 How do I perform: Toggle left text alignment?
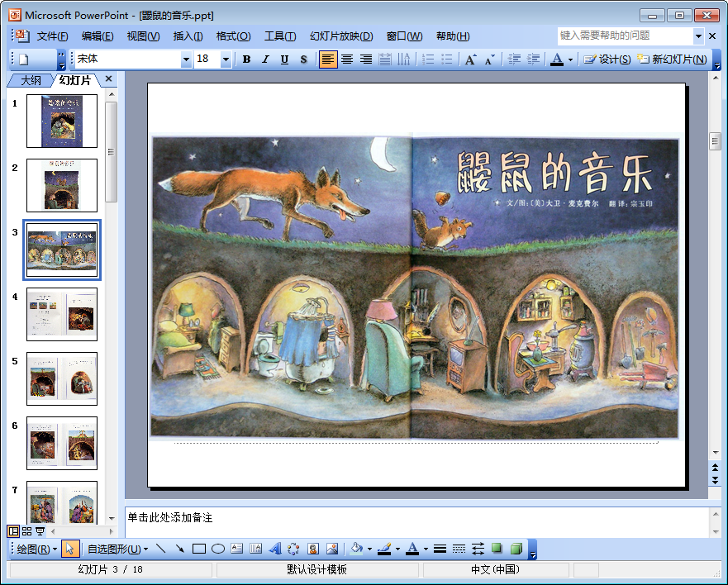click(328, 59)
